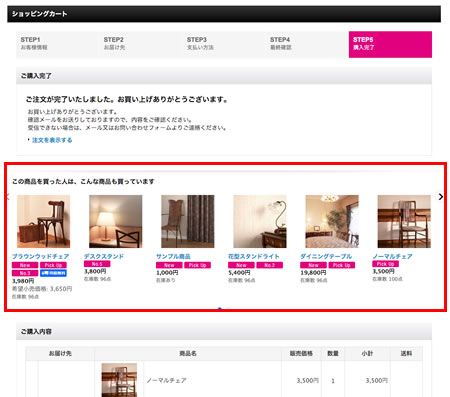Click the carousel previous arrow icon
Viewport: 450px width, 397px height.
pos(8,197)
